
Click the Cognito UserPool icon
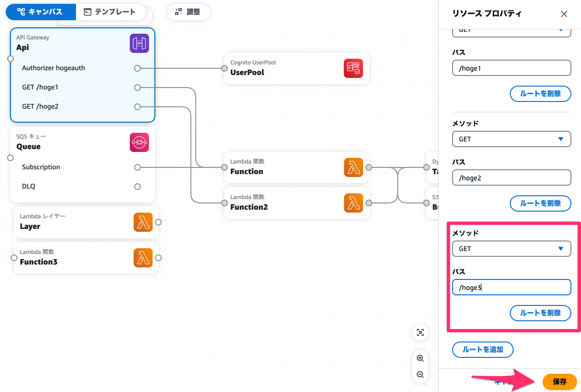coord(354,68)
